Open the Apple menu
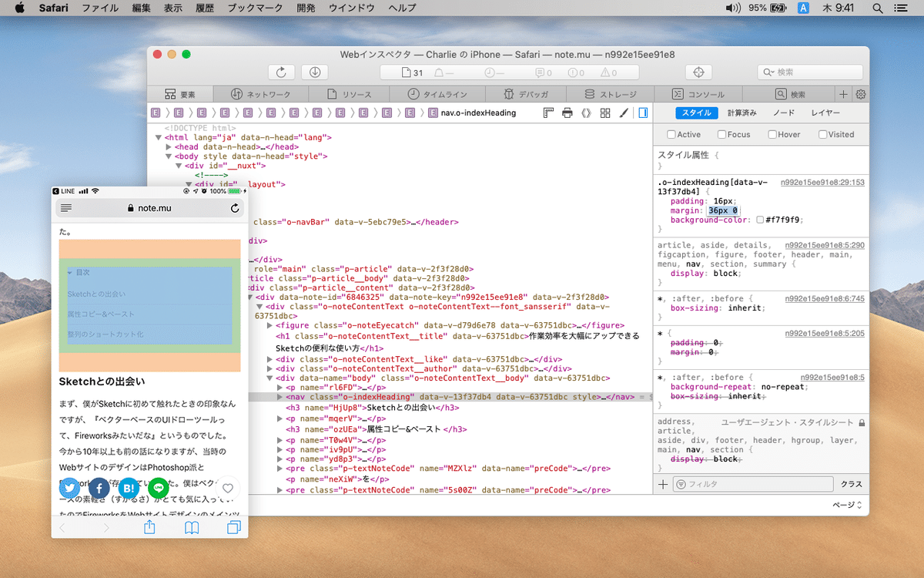 tap(19, 8)
